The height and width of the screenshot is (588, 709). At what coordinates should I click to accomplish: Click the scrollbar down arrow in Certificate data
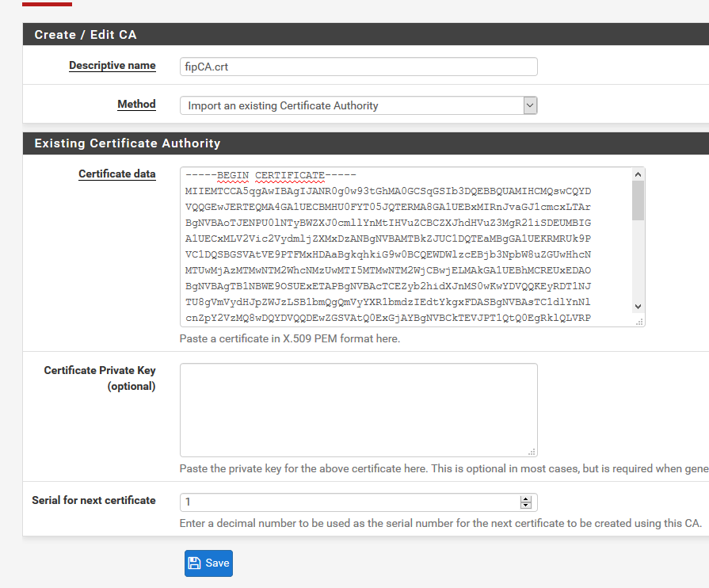pos(638,305)
